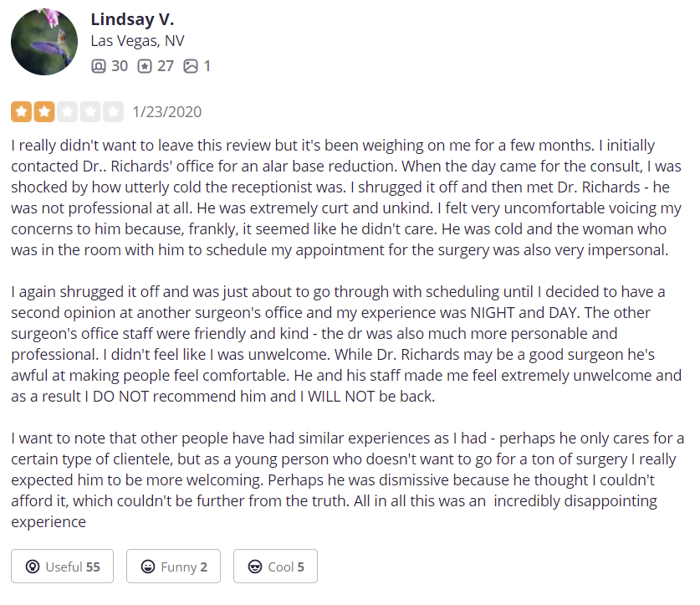Click the Funny laughing face icon
The image size is (700, 605).
coord(148,567)
